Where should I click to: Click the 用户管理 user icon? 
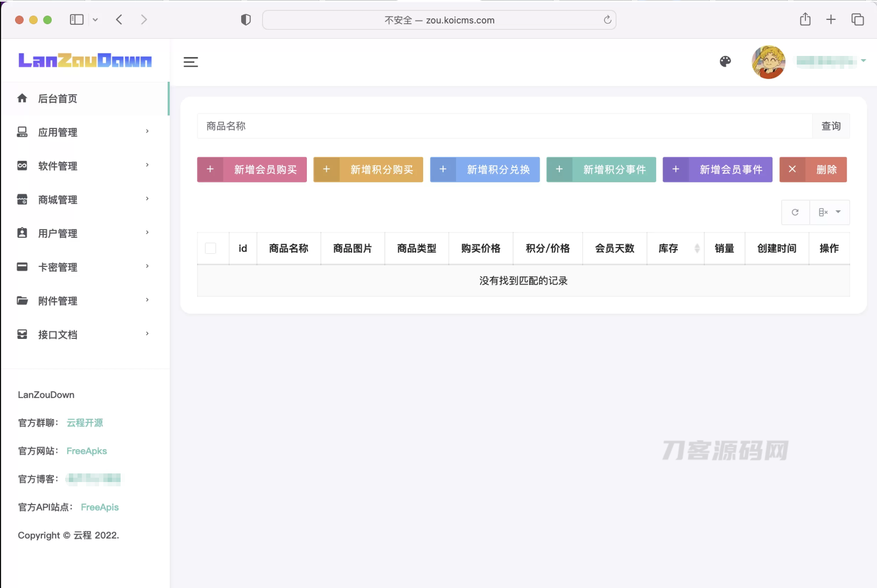coord(22,233)
